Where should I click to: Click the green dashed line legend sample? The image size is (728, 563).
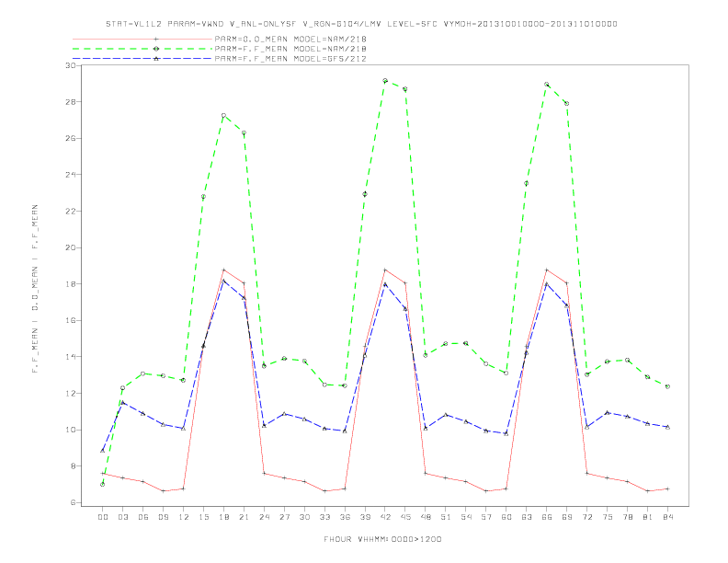pos(142,49)
